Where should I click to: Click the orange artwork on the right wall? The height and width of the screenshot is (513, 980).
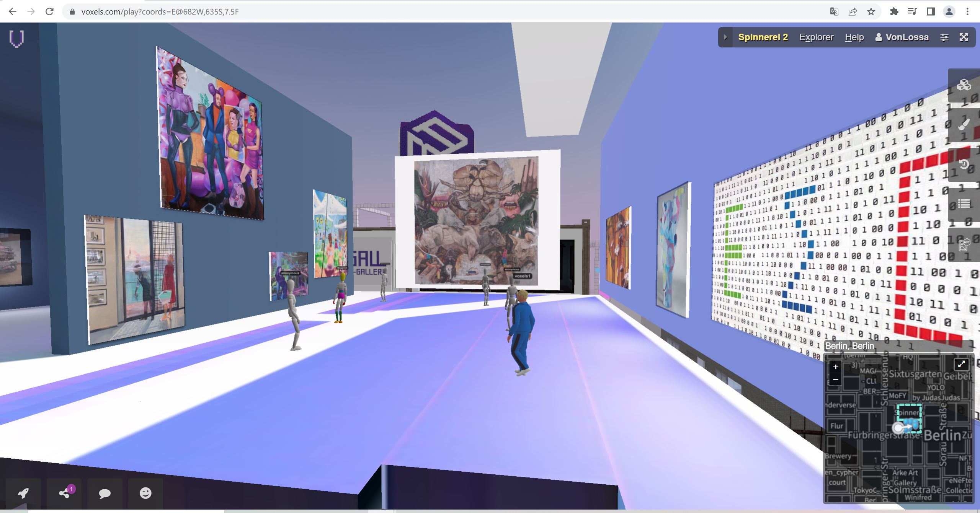(618, 248)
